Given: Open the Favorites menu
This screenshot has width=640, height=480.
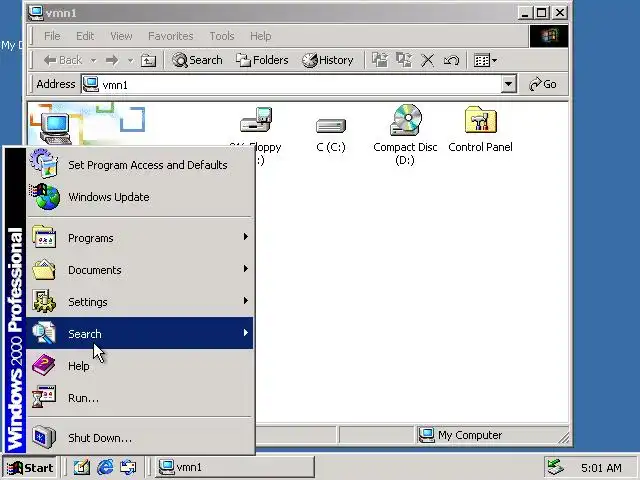Looking at the screenshot, I should (x=171, y=36).
